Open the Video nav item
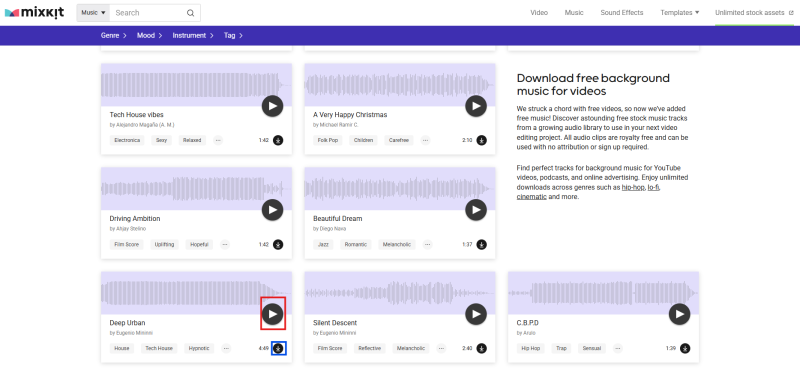The image size is (800, 369). click(x=539, y=13)
